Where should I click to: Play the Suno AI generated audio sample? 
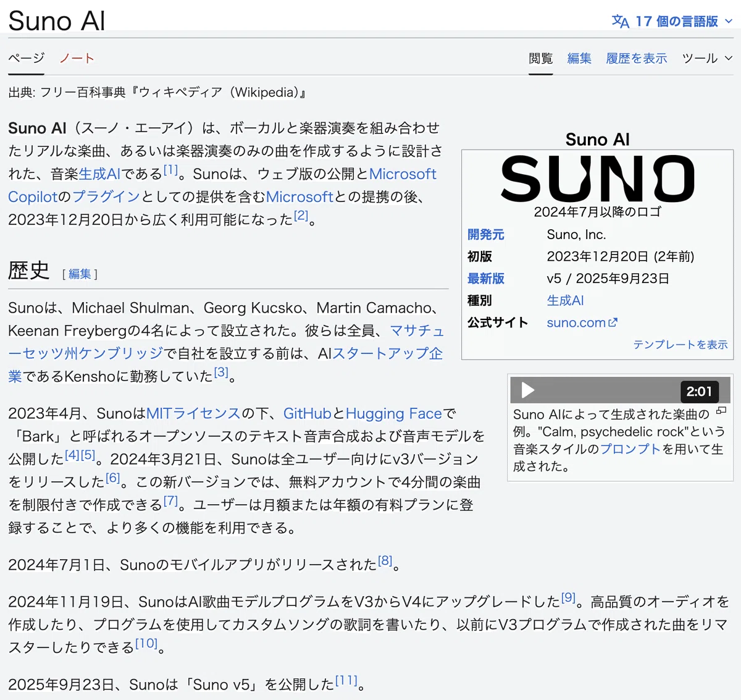tap(527, 390)
